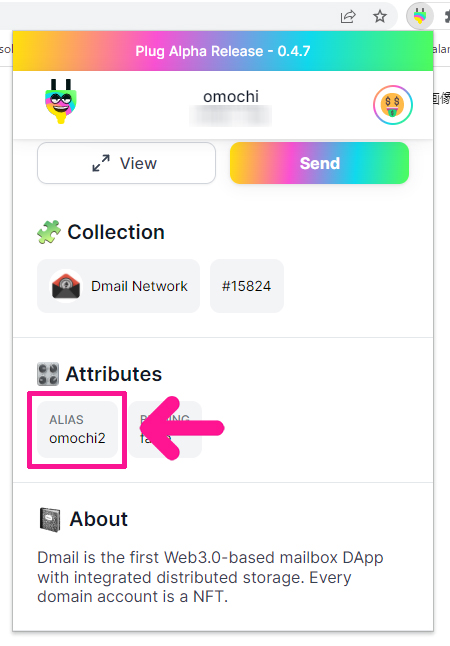Click the share page icon
The width and height of the screenshot is (450, 646).
click(348, 17)
